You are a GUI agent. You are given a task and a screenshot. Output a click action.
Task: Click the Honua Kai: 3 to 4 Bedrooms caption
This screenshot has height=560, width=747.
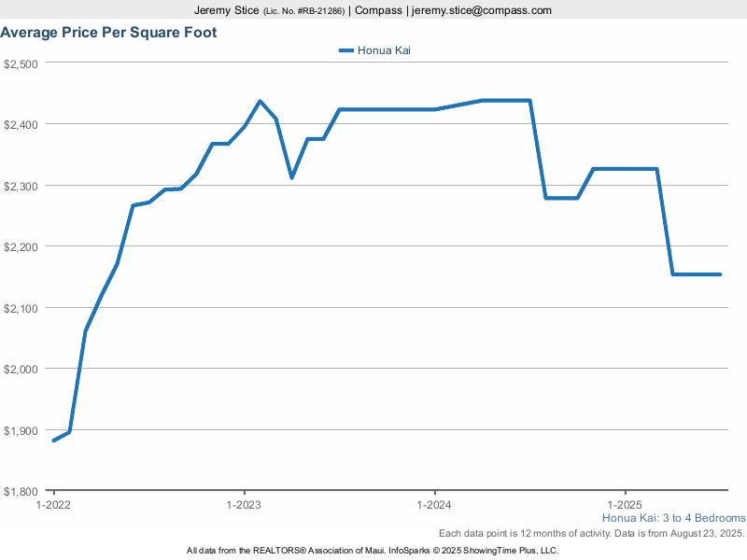673,518
